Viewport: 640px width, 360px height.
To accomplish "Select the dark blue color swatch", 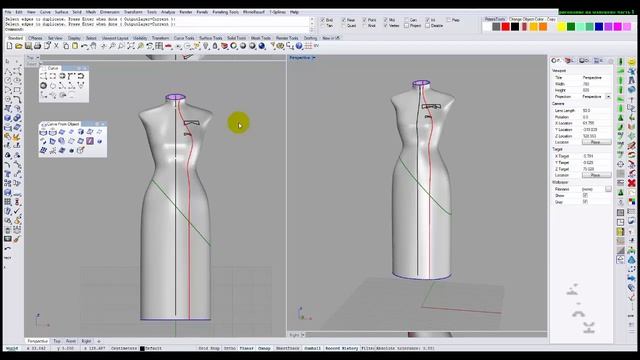I will point(599,27).
